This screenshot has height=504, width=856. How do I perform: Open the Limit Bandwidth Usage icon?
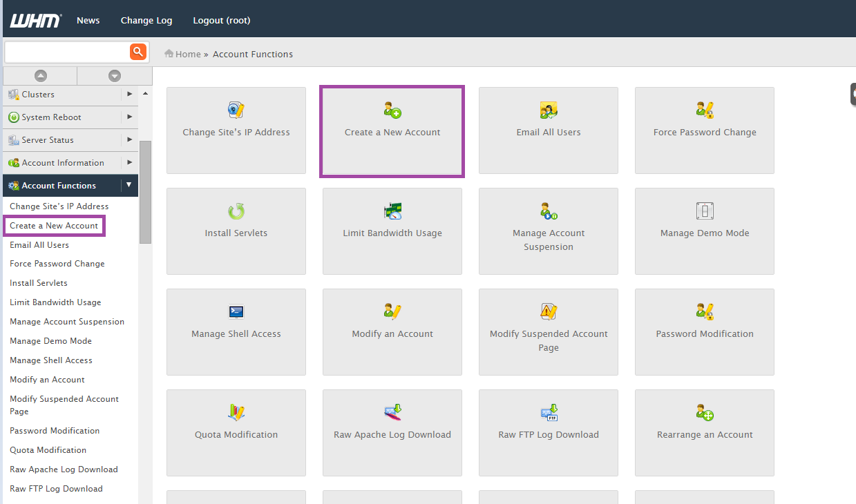click(392, 211)
